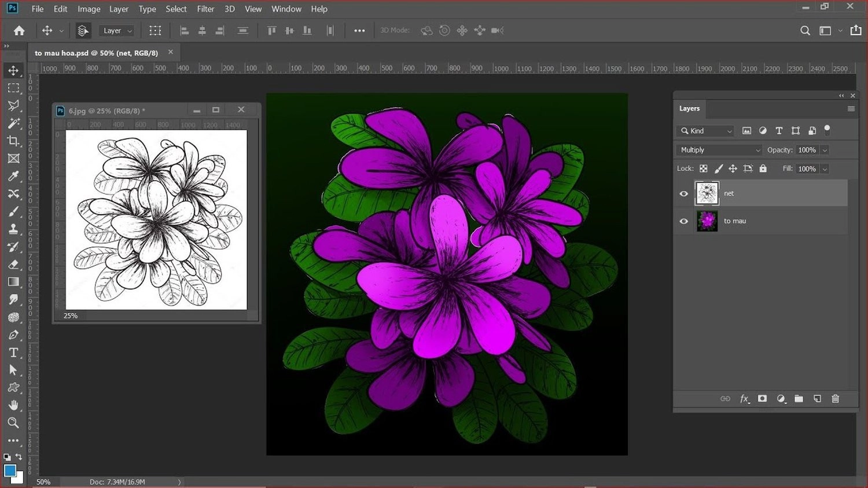Screen dimensions: 868x488
Task: Select the Brush tool
Action: [x=13, y=211]
